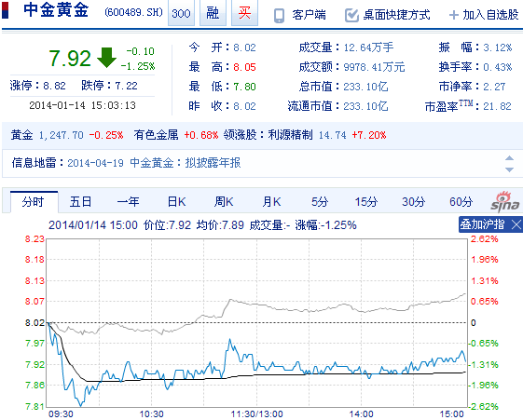
Task: Click the intraday chart info header 均价:7.89
Action: (x=220, y=225)
